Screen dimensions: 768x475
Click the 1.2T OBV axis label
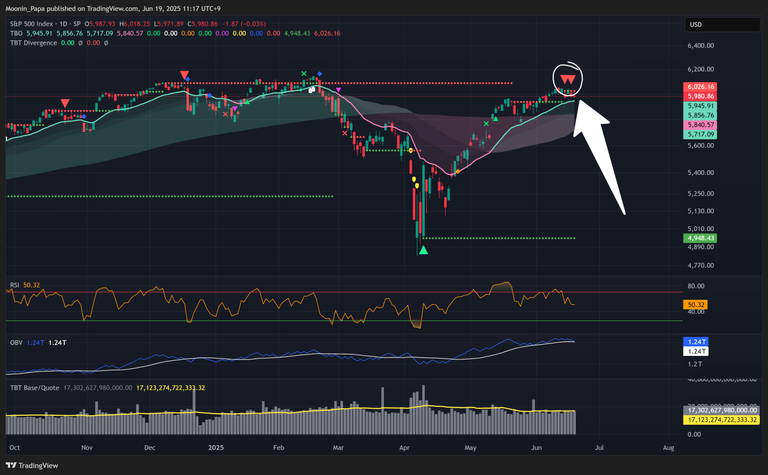click(x=695, y=364)
